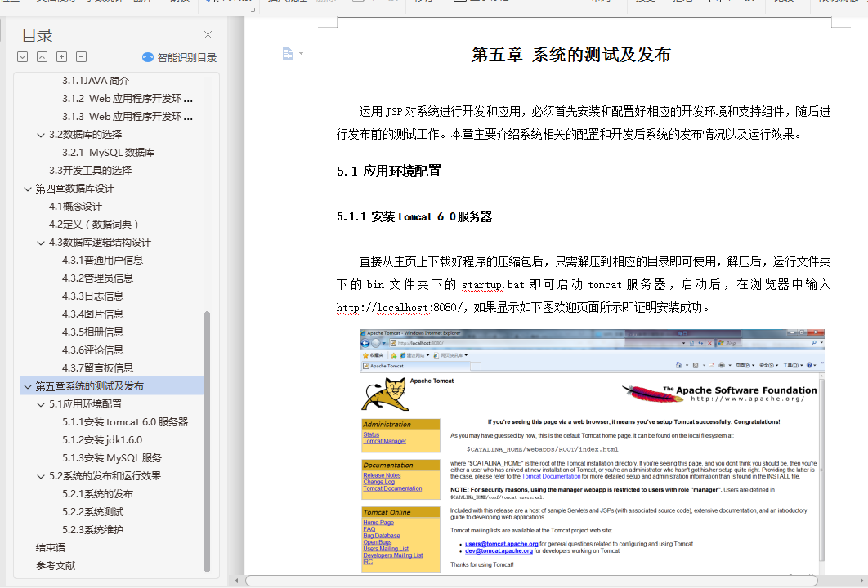Jump to 4.1概念设计
The height and width of the screenshot is (588, 868).
(x=75, y=207)
